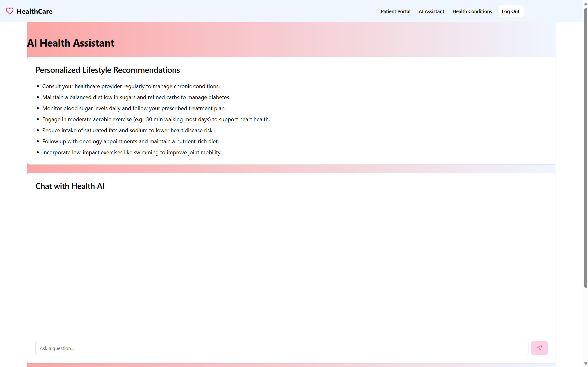Click the AI Health Assistant heading

(71, 43)
